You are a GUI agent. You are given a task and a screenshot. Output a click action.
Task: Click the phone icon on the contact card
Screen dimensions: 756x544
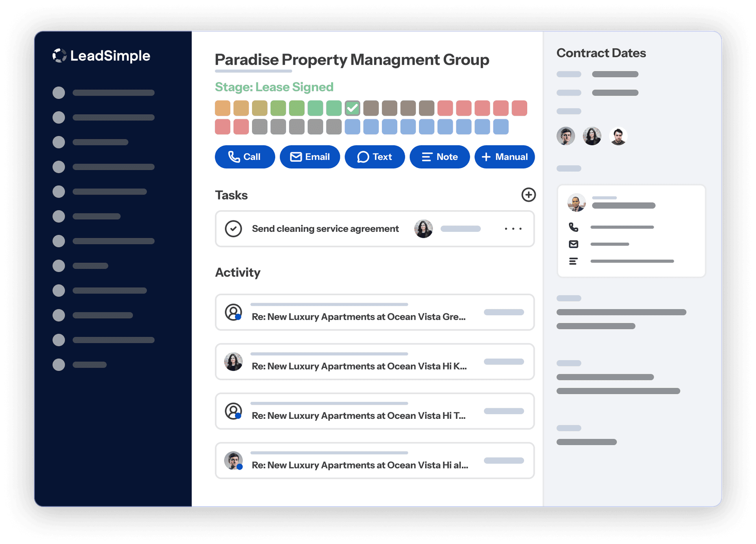click(574, 227)
